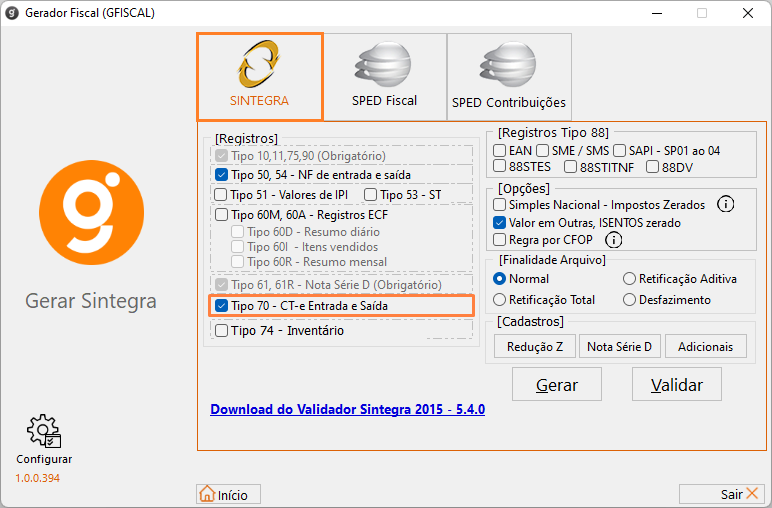The image size is (772, 508).
Task: Enable the 88STES checkbox
Action: click(499, 166)
